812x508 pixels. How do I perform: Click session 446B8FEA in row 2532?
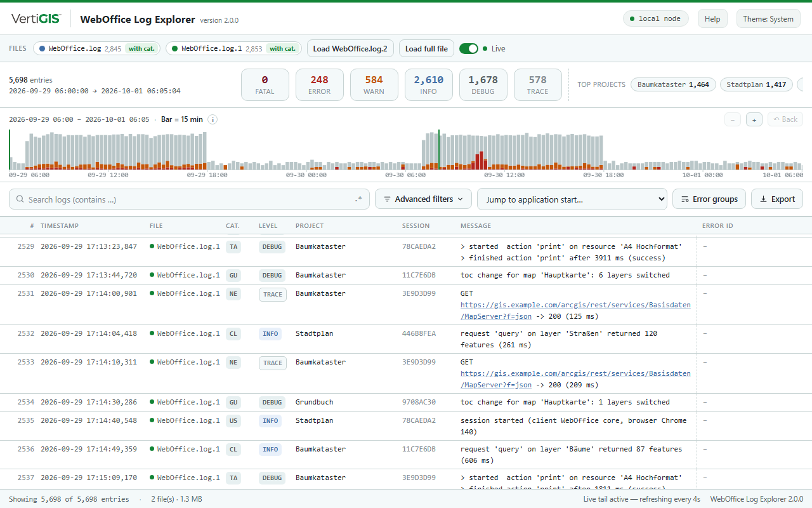[419, 333]
